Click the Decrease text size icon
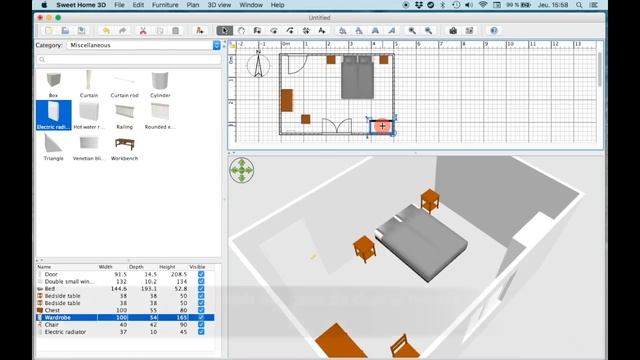 (x=359, y=31)
